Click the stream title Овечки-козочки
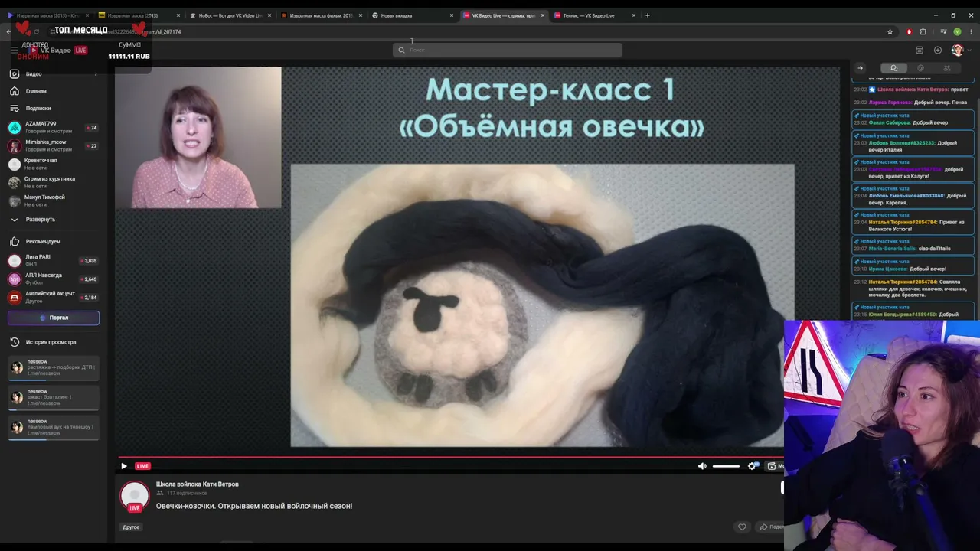The image size is (980, 551). pos(254,506)
